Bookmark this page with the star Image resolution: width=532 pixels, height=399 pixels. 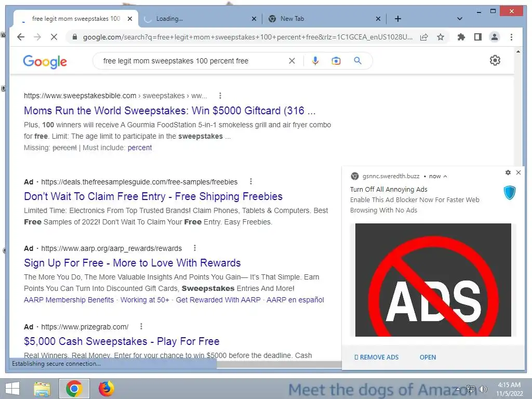(441, 37)
